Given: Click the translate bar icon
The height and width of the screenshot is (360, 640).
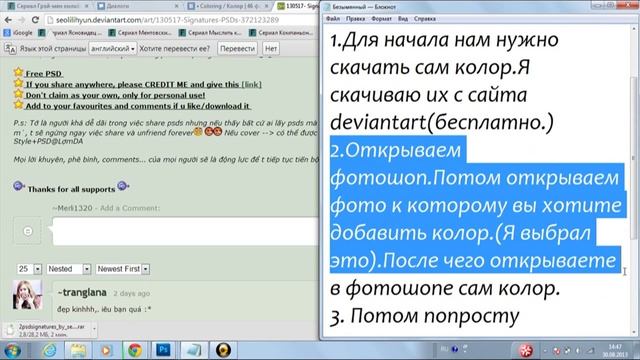Looking at the screenshot, I should pos(10,49).
